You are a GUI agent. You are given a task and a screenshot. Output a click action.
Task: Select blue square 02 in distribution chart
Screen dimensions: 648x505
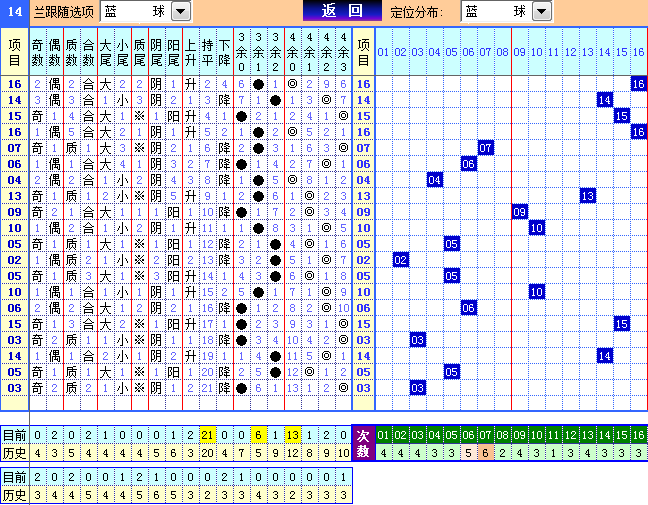pos(400,260)
